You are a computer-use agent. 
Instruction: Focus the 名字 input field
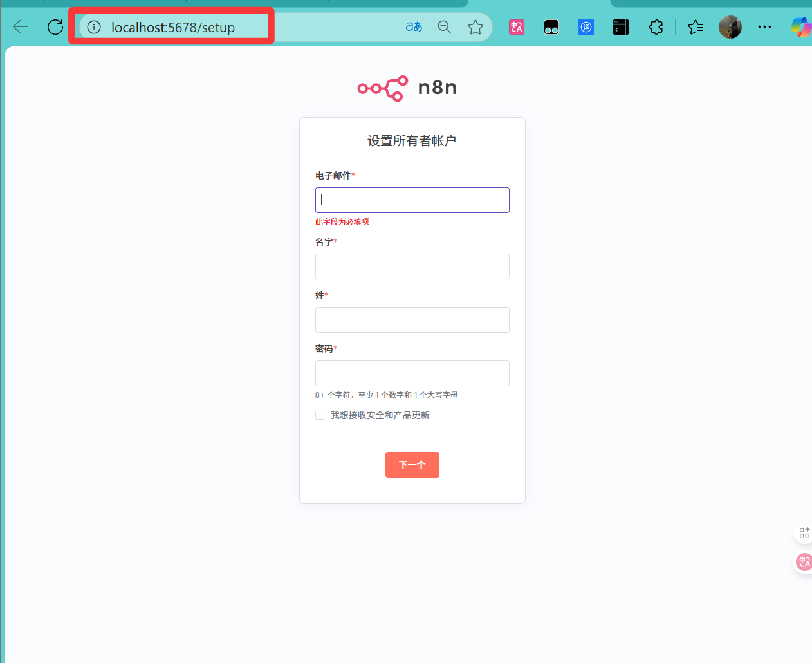coord(412,266)
